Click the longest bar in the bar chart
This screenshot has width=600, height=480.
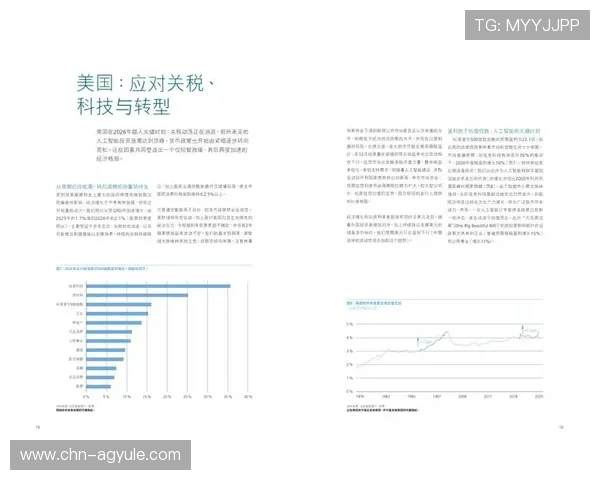(158, 286)
